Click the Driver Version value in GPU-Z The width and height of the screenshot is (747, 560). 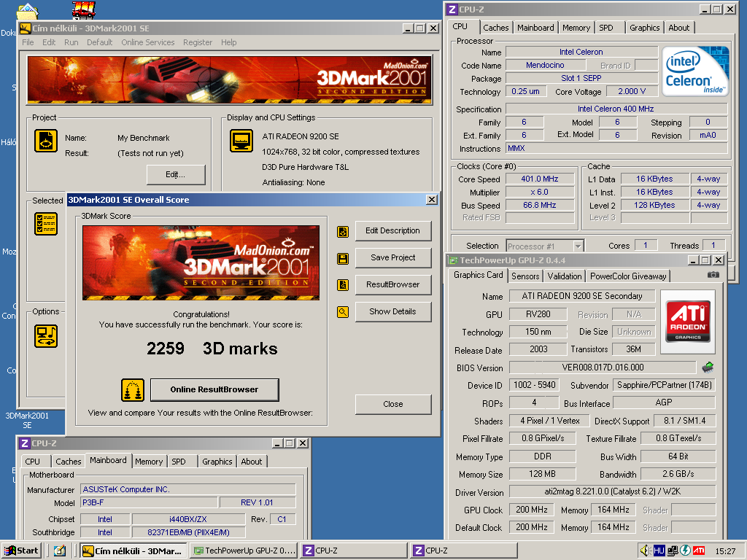tap(612, 492)
